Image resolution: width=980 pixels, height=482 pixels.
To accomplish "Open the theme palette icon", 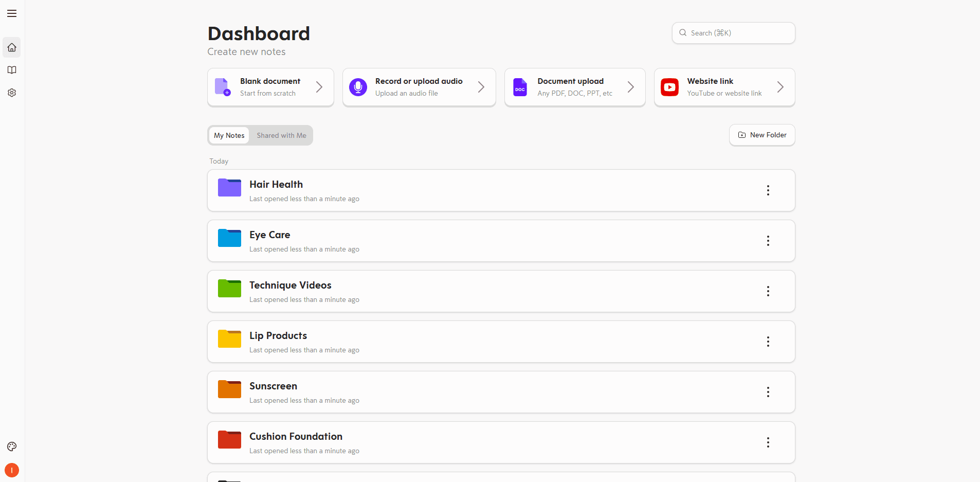I will tap(12, 447).
